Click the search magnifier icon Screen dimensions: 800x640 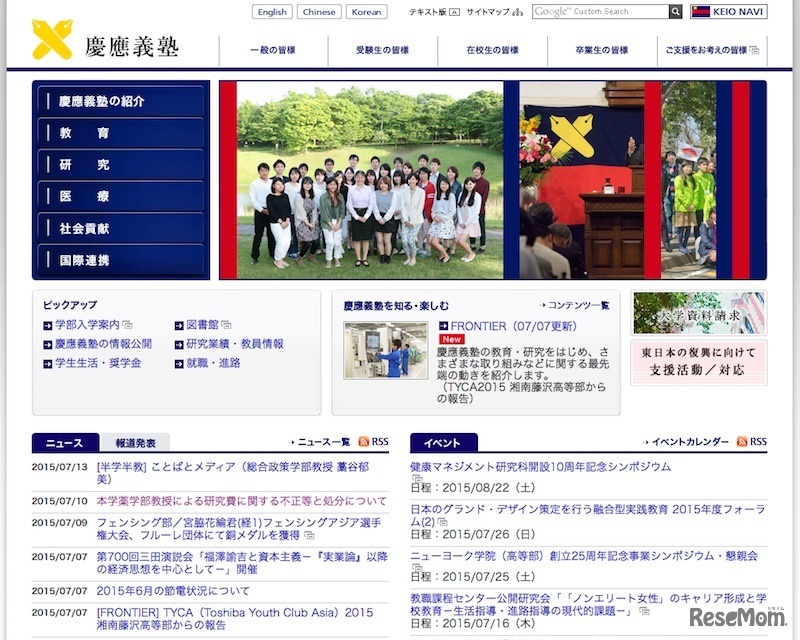[x=676, y=12]
